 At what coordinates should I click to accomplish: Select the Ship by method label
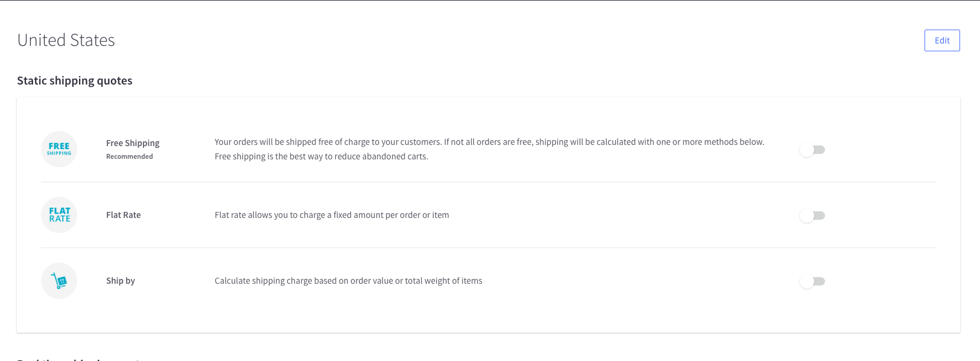[x=121, y=281]
